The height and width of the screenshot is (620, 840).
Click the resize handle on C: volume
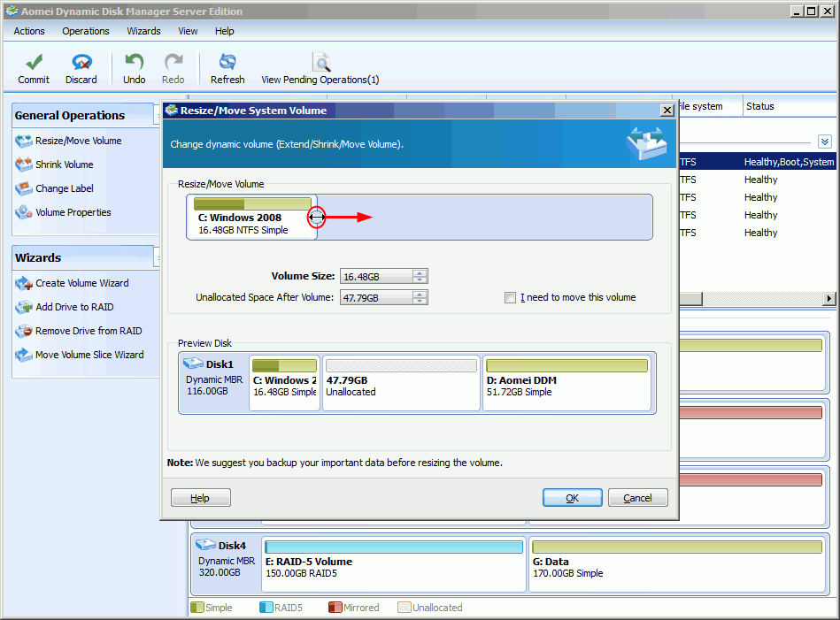(316, 218)
